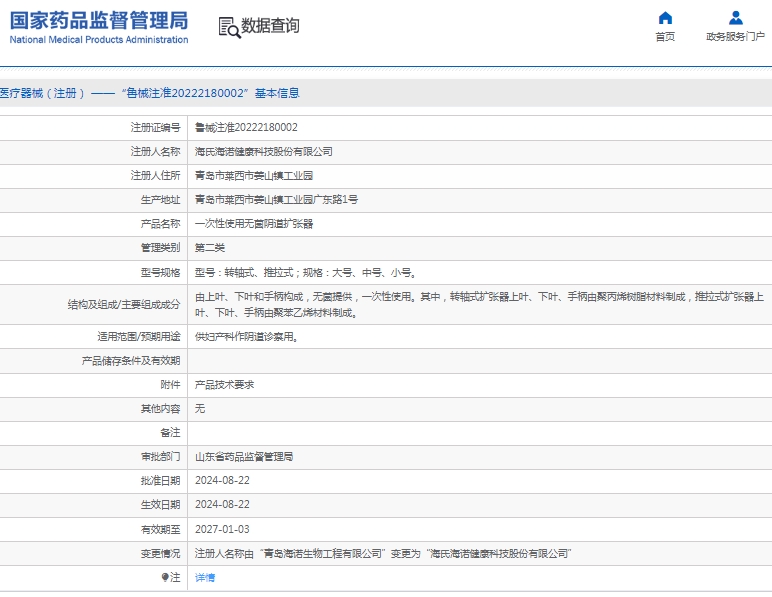Viewport: 772px width, 597px height.
Task: Click the 附件 label
Action: click(x=170, y=384)
